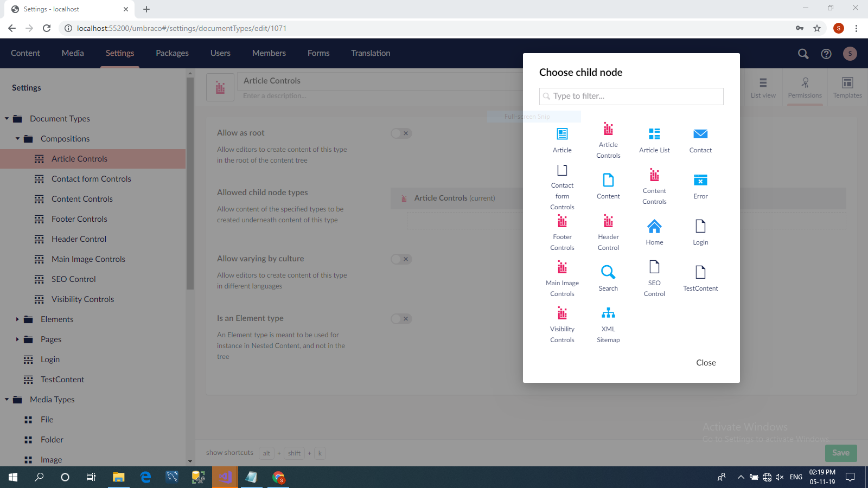
Task: Select the Error node type
Action: tap(700, 186)
